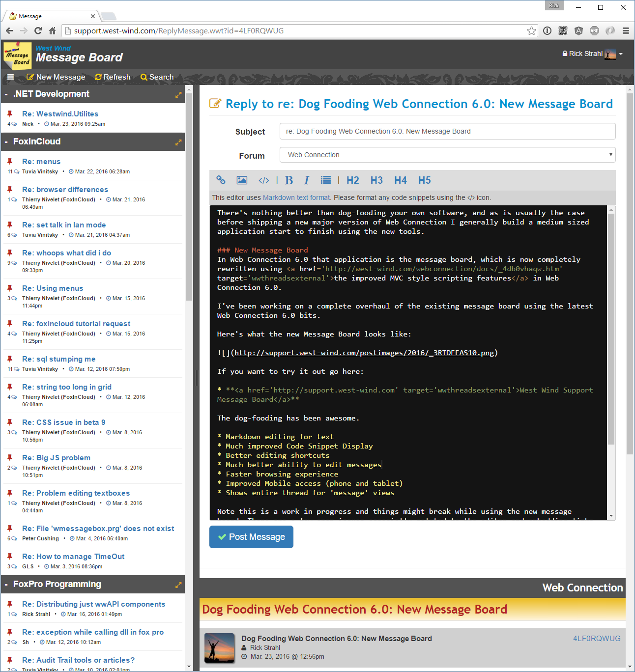The image size is (635, 672).
Task: Click the Message Board sticky-note logo
Action: 18,56
